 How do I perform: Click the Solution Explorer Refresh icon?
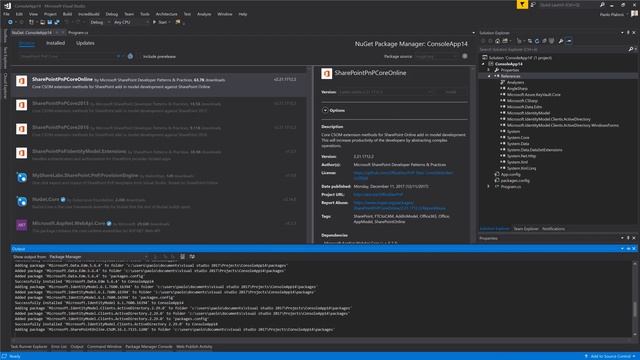[x=537, y=41]
